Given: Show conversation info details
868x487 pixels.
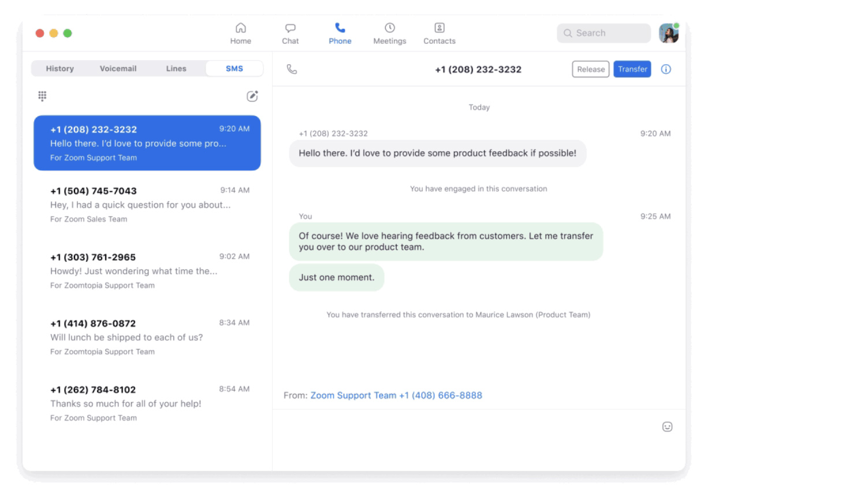Looking at the screenshot, I should click(665, 69).
